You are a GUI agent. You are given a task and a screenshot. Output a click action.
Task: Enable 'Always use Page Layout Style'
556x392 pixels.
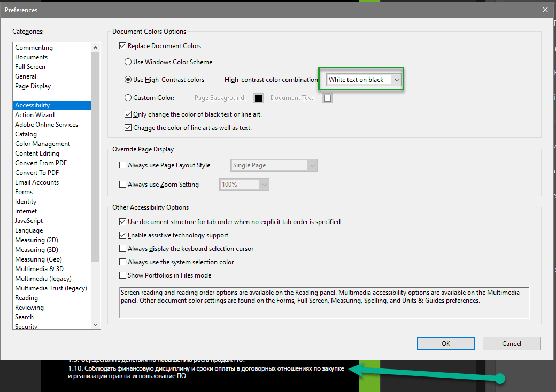click(x=122, y=165)
